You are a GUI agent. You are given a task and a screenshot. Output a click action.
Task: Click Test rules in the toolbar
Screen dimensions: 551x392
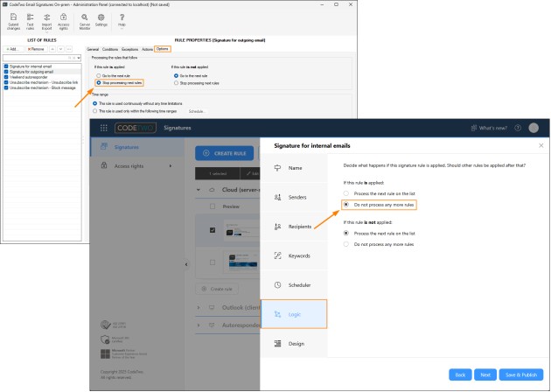coord(31,22)
